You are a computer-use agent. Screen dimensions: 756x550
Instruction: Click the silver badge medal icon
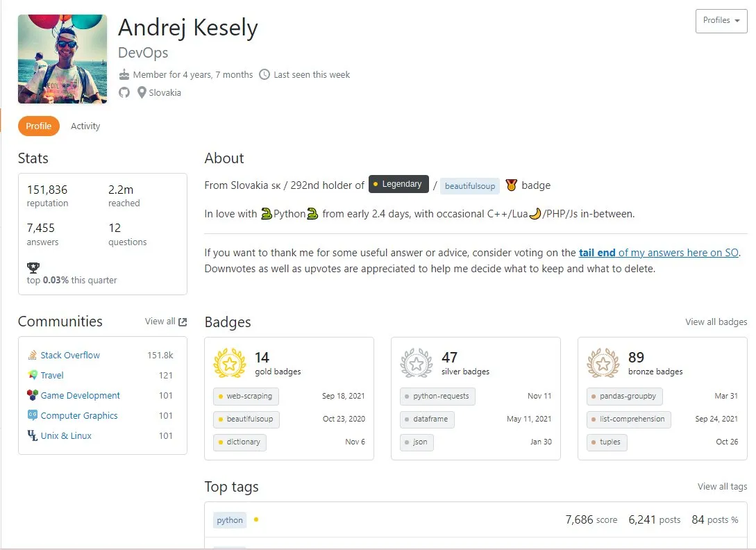[x=417, y=363]
